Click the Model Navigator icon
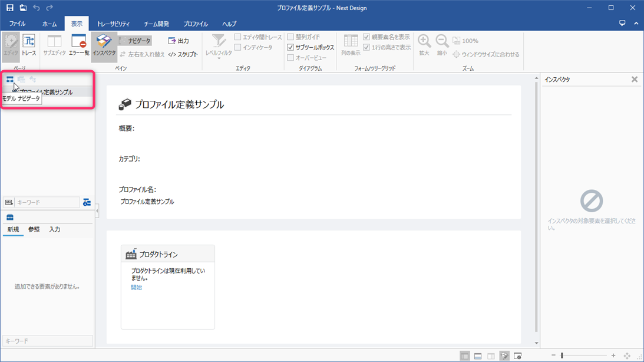 pyautogui.click(x=10, y=80)
